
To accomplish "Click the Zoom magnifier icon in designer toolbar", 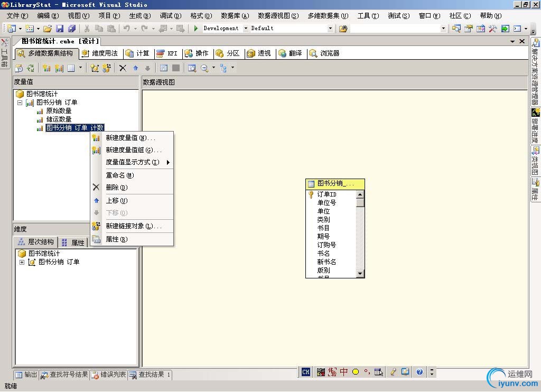I will [204, 68].
